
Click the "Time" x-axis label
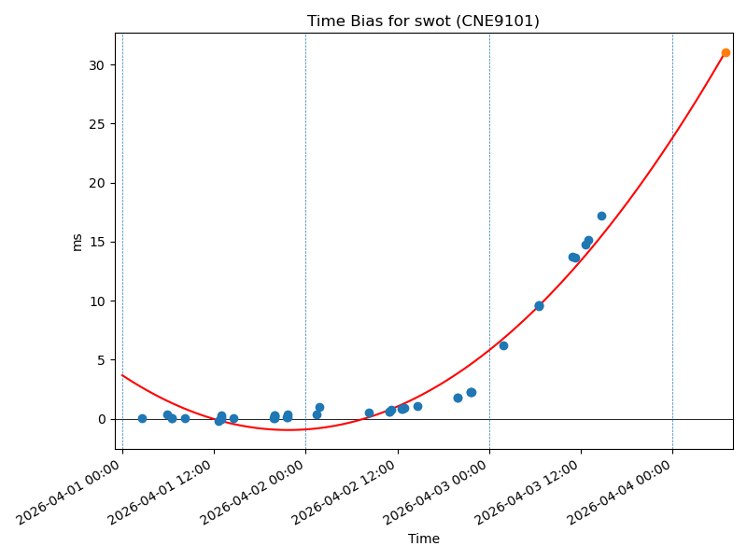423,539
